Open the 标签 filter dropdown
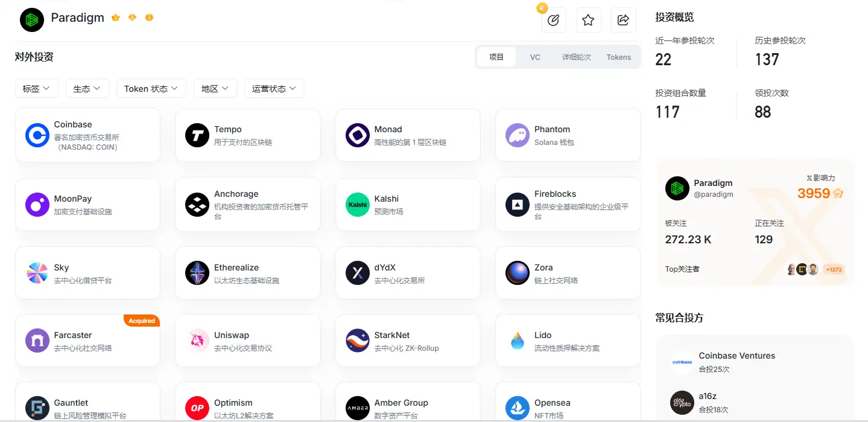868x422 pixels. coord(36,88)
